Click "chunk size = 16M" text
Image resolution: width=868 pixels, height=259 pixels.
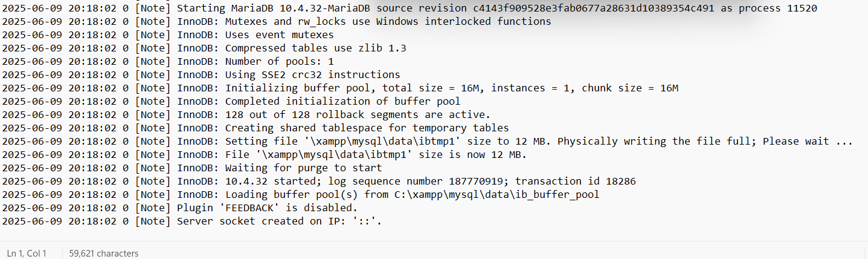[x=630, y=88]
